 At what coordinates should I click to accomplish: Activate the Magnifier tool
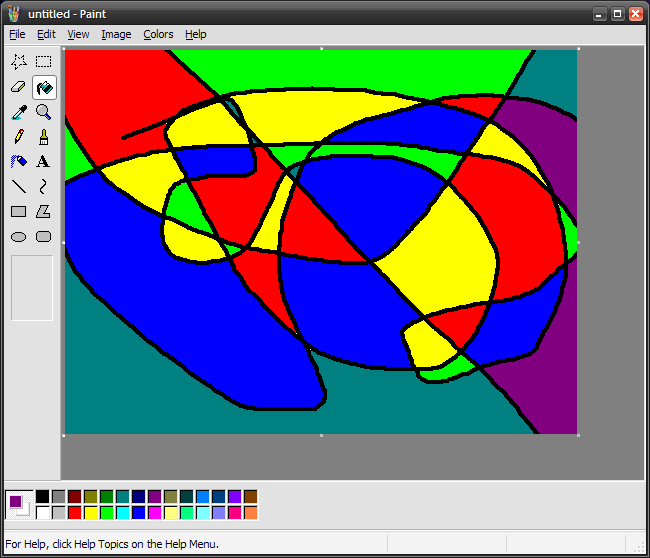tap(44, 112)
